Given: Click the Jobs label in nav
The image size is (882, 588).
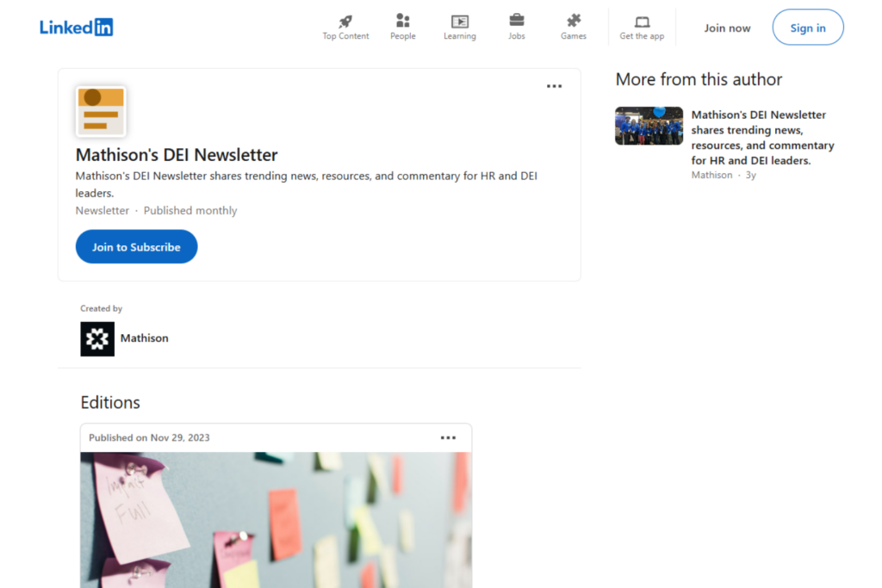Looking at the screenshot, I should click(517, 36).
